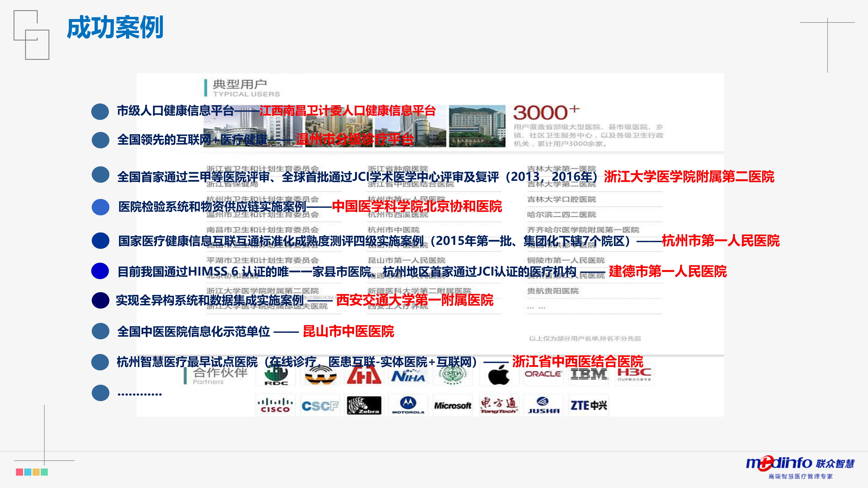Click the Cisco partner logo

click(x=275, y=405)
